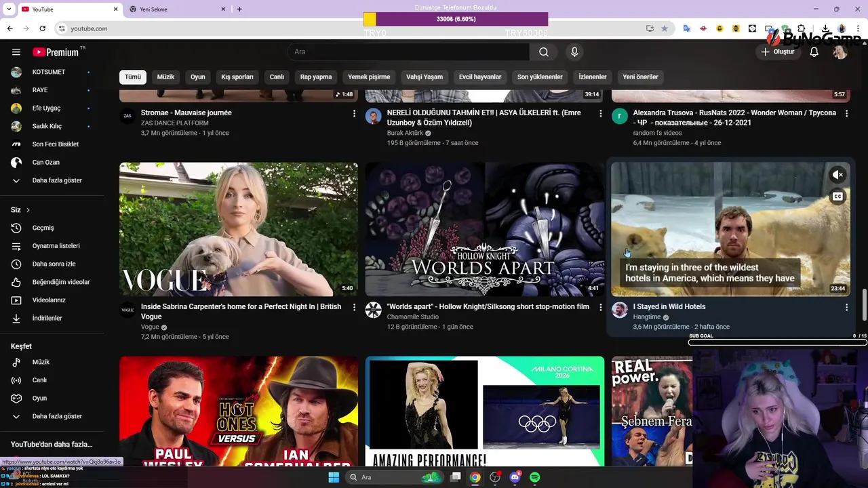
Task: Reload the page in browser toolbar
Action: (42, 28)
